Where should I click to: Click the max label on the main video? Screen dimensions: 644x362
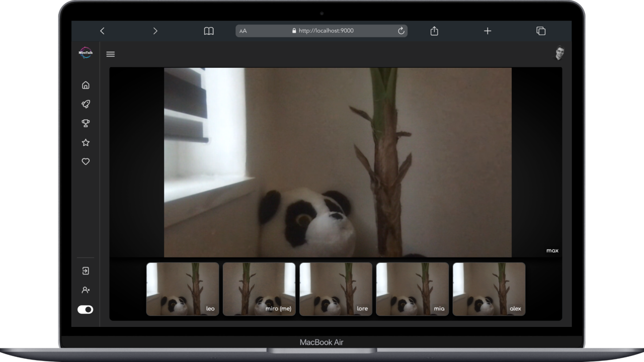tap(552, 250)
